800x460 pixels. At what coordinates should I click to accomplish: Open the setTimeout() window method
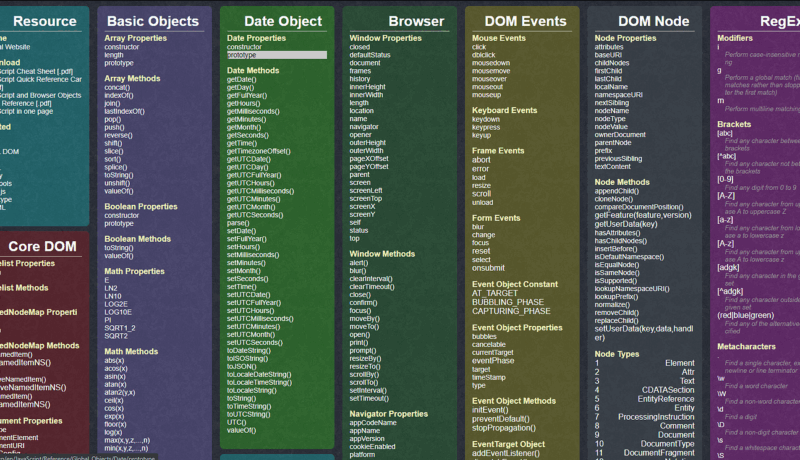(x=369, y=398)
